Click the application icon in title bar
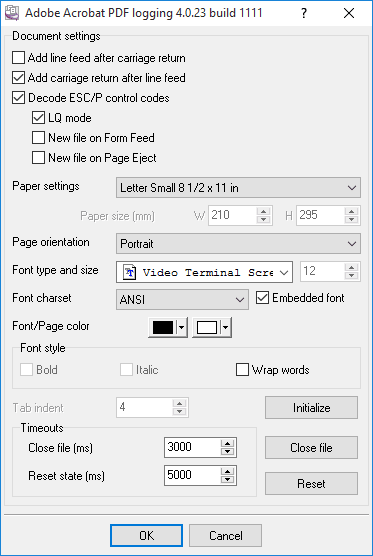Image resolution: width=373 pixels, height=556 pixels. [12, 13]
